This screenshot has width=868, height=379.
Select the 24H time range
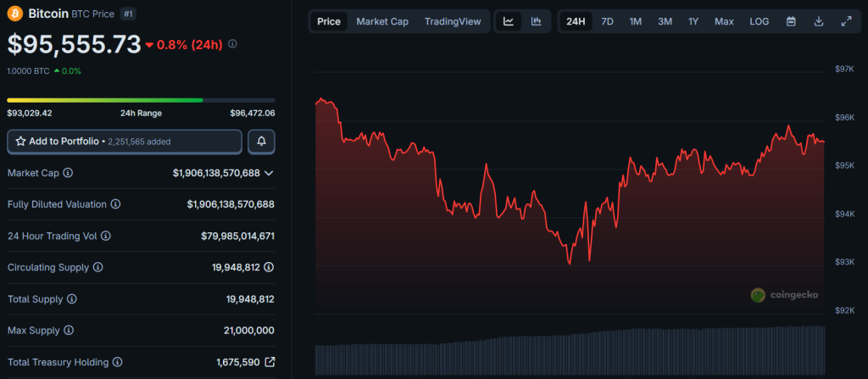pos(576,21)
